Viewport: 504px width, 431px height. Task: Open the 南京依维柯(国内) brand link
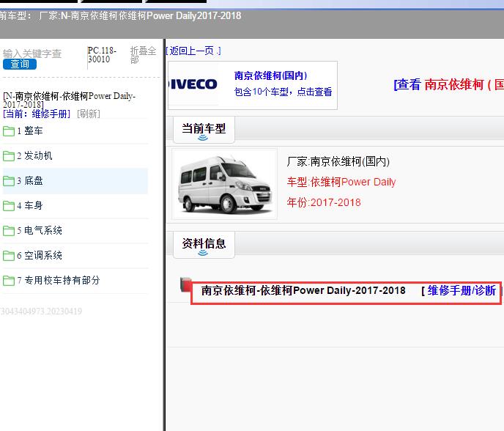point(270,75)
